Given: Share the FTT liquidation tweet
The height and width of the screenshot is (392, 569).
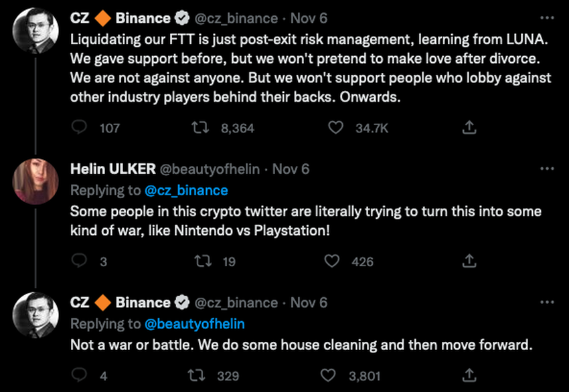Looking at the screenshot, I should (x=469, y=127).
